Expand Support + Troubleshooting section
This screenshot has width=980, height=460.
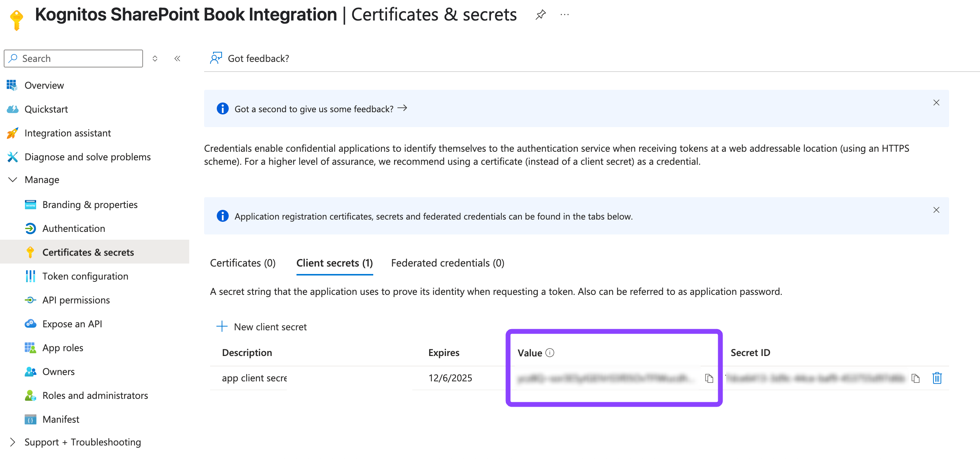pos(13,442)
